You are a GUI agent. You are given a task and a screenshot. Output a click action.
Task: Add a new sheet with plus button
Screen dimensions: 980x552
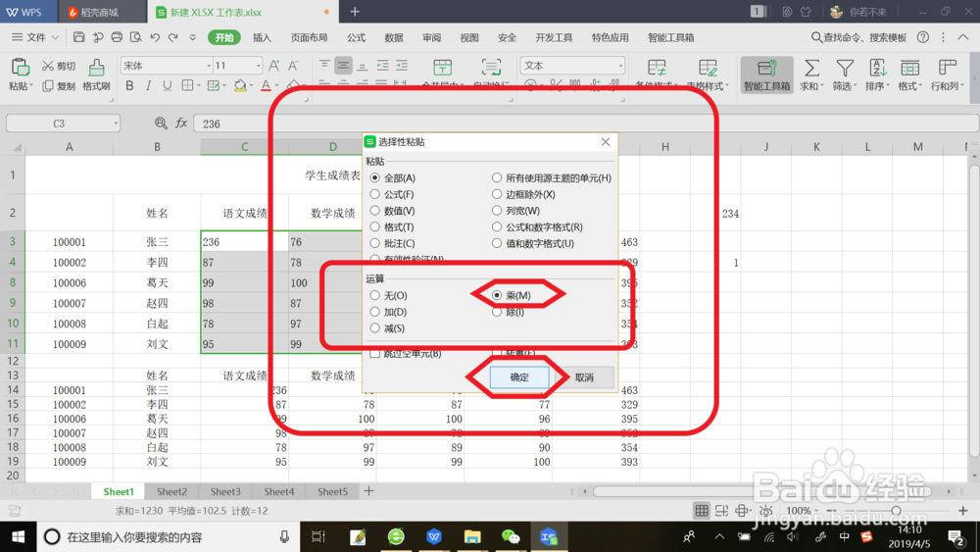pos(368,491)
